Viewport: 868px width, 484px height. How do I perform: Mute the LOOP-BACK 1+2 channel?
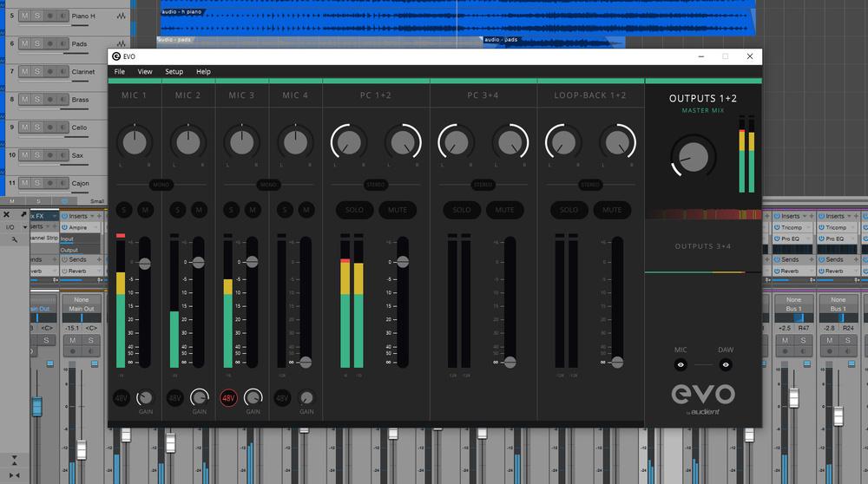(612, 210)
